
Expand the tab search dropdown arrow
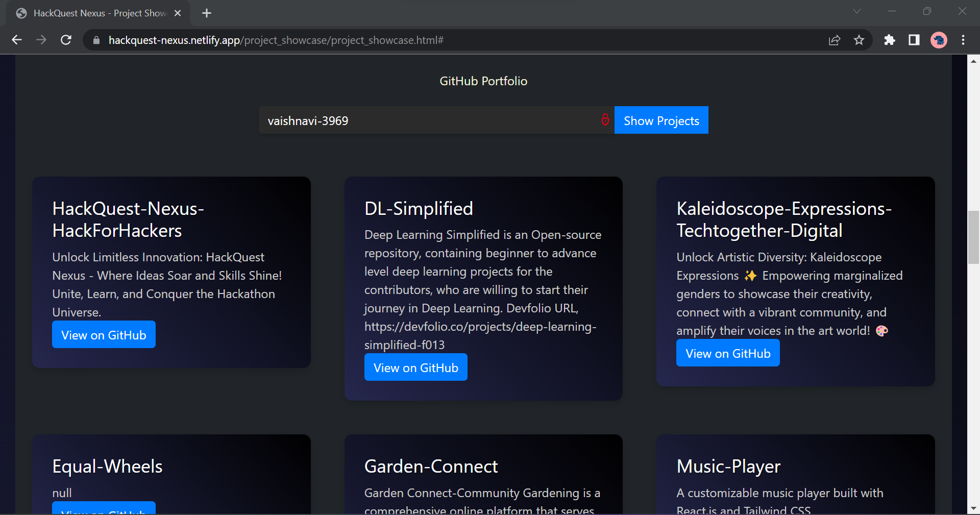coord(857,11)
